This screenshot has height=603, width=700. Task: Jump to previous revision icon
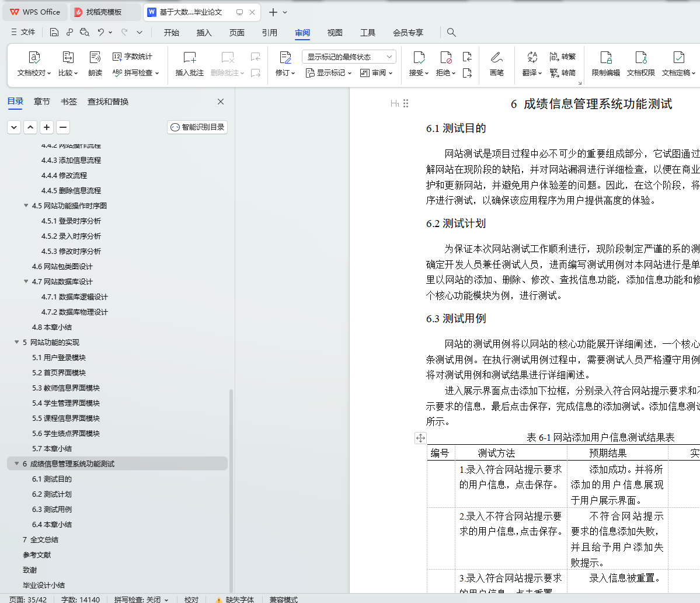(x=468, y=57)
